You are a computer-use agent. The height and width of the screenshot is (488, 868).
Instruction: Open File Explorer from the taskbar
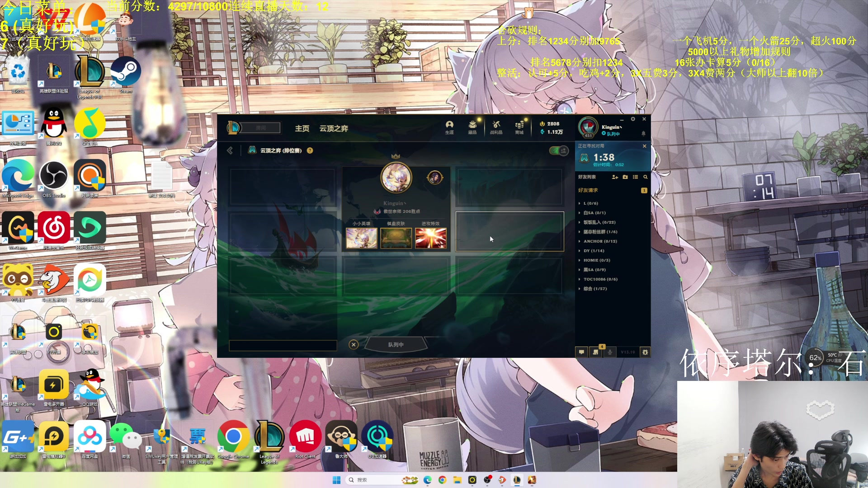457,480
